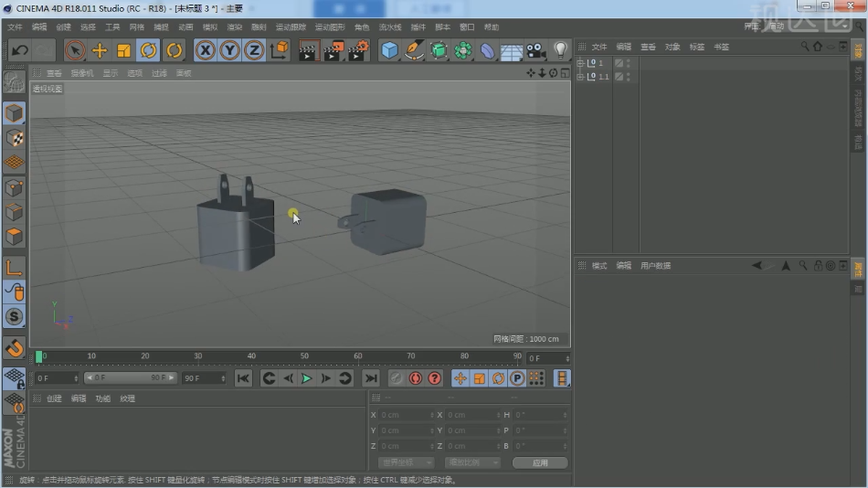Click the viewport pan camera icon
Viewport: 868px width, 488px height.
tap(531, 73)
